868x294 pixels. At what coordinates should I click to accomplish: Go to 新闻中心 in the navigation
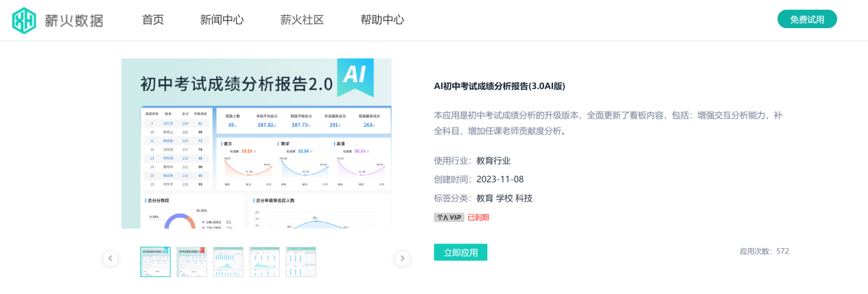coord(222,20)
